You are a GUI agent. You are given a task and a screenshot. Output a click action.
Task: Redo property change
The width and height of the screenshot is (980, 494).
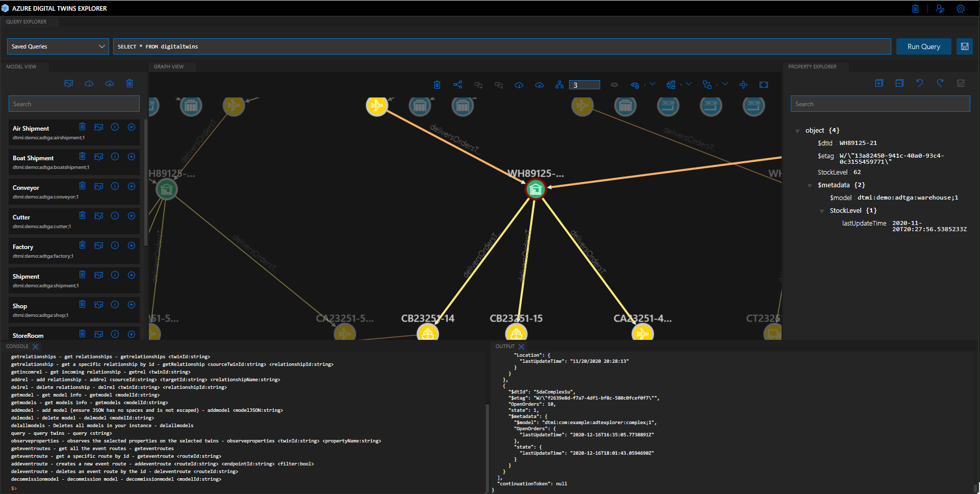pyautogui.click(x=940, y=83)
